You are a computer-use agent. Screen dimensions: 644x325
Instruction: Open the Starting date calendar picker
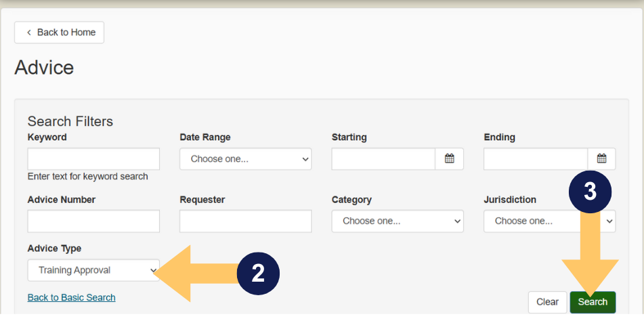(449, 159)
